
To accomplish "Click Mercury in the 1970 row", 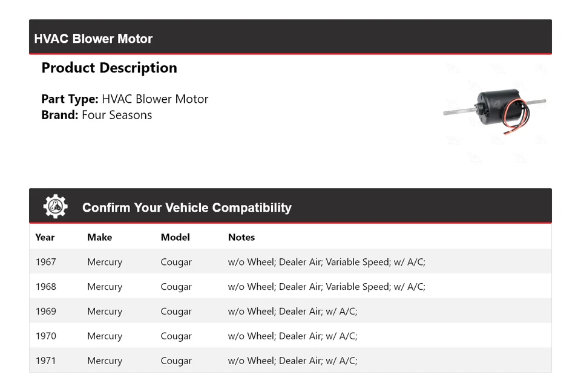I will [104, 336].
